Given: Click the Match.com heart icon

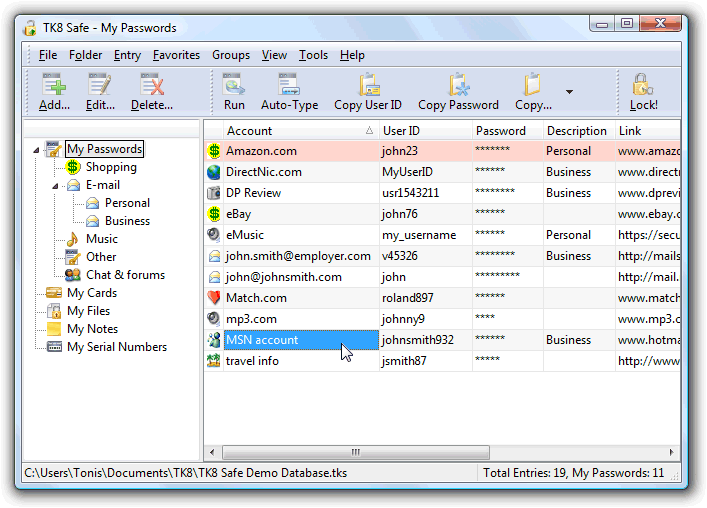Looking at the screenshot, I should [x=214, y=298].
